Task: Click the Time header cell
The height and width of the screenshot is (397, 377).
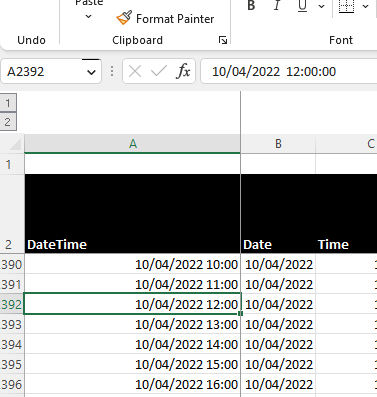Action: point(347,214)
